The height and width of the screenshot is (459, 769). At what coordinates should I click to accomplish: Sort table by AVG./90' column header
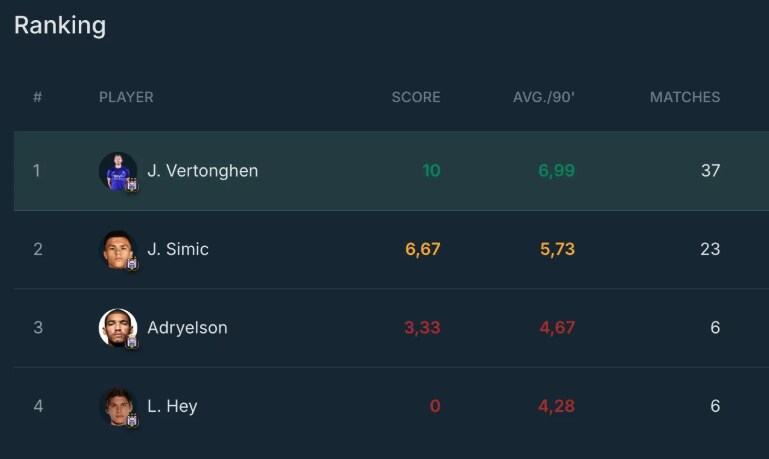[543, 97]
